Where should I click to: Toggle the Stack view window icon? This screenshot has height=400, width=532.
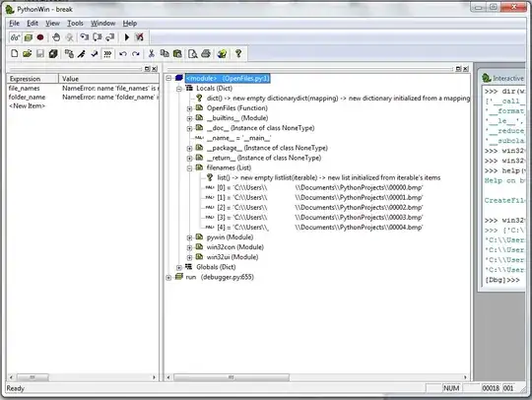click(x=29, y=37)
